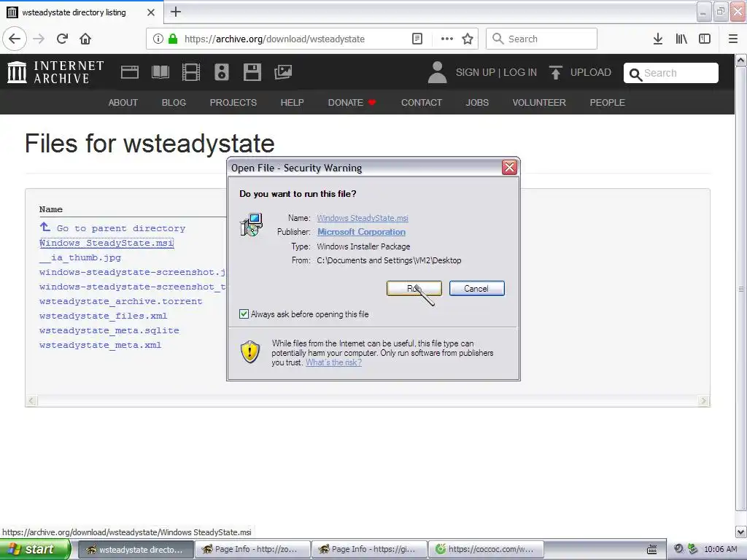Open the PROJECTS menu item

tap(233, 102)
